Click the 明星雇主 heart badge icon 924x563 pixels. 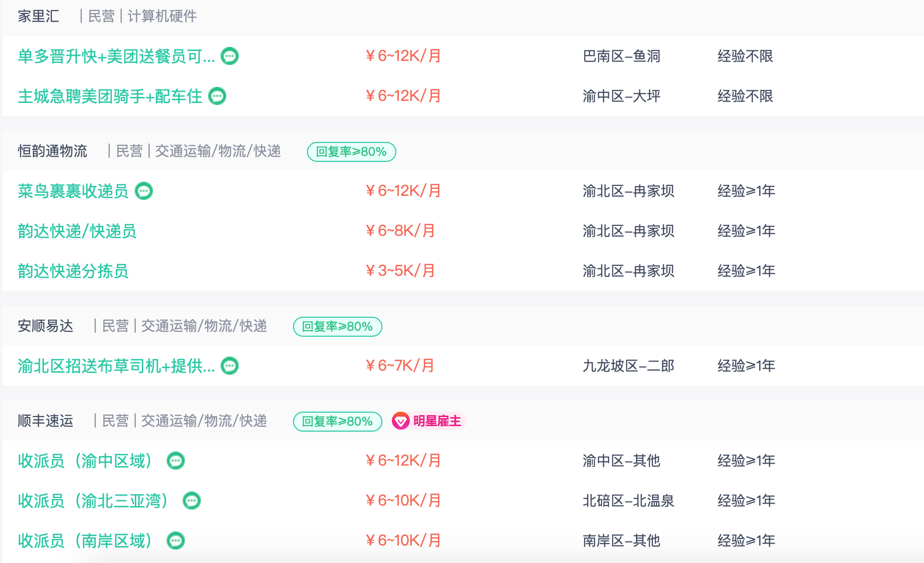[400, 421]
